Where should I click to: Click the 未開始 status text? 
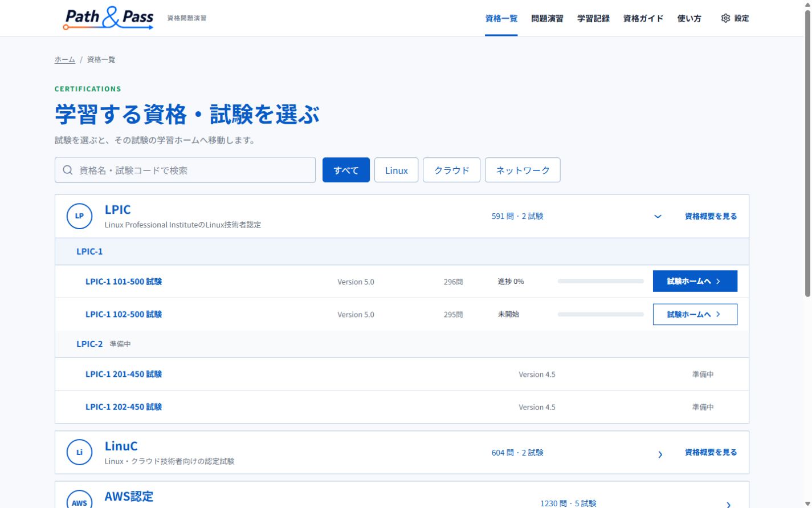pos(508,314)
